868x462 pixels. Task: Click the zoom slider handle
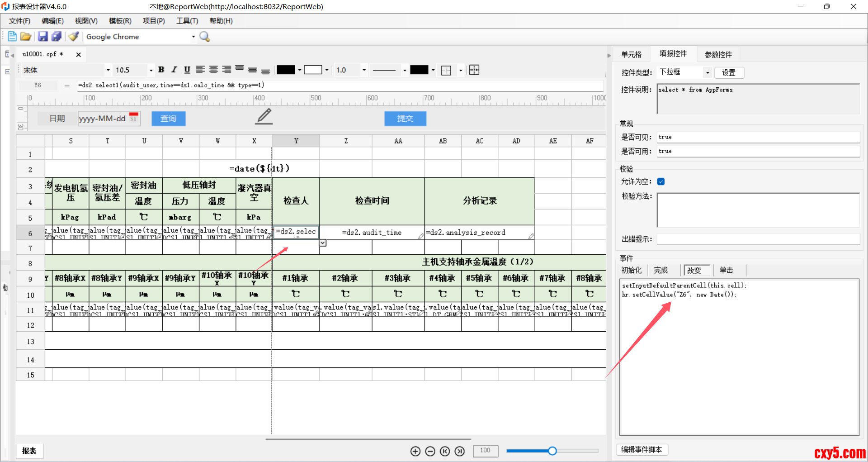[552, 451]
